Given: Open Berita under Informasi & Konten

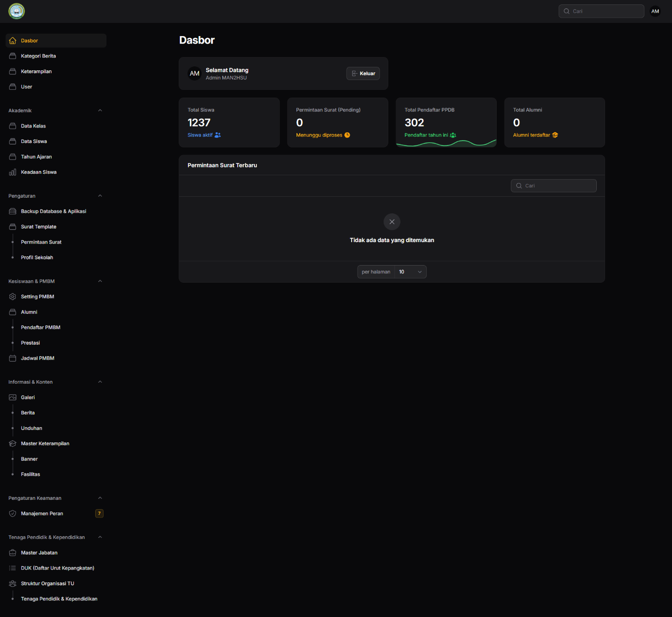Looking at the screenshot, I should [56, 413].
